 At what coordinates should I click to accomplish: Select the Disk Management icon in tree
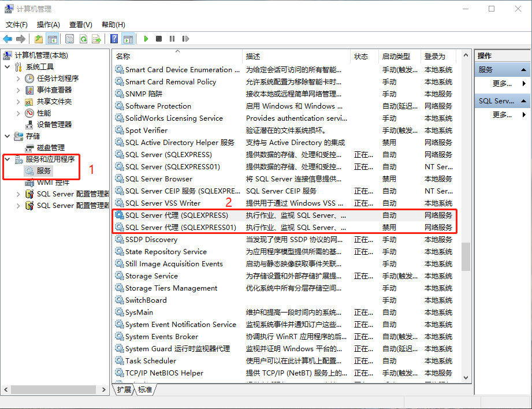29,148
